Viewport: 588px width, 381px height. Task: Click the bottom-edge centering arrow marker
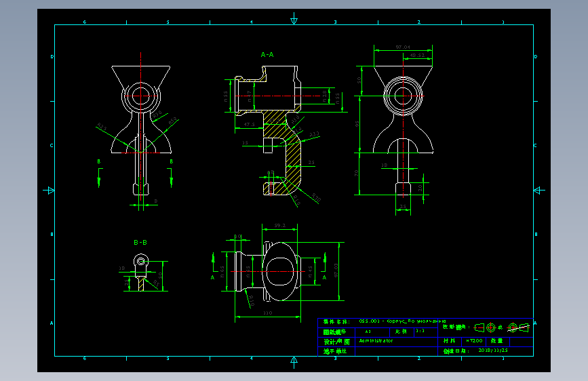pos(294,362)
